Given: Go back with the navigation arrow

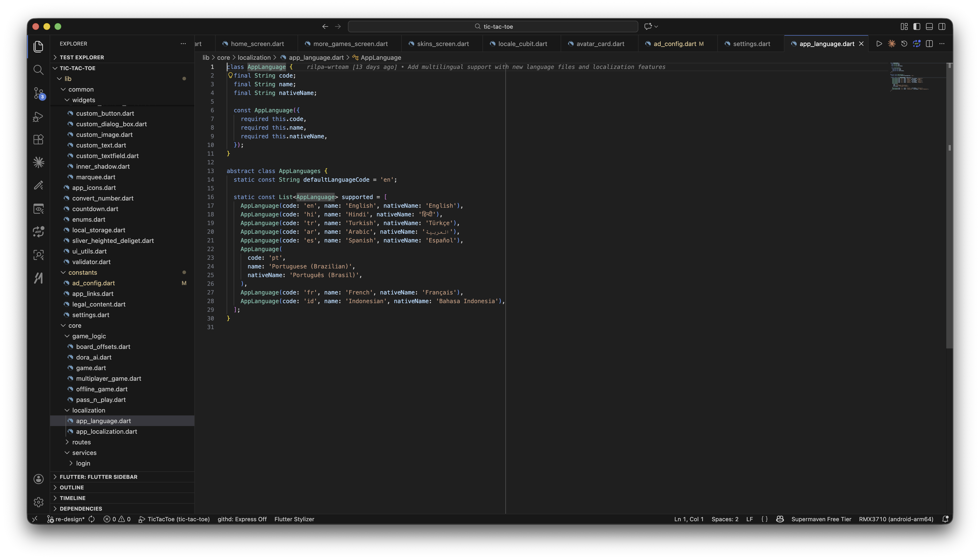Looking at the screenshot, I should pos(325,27).
